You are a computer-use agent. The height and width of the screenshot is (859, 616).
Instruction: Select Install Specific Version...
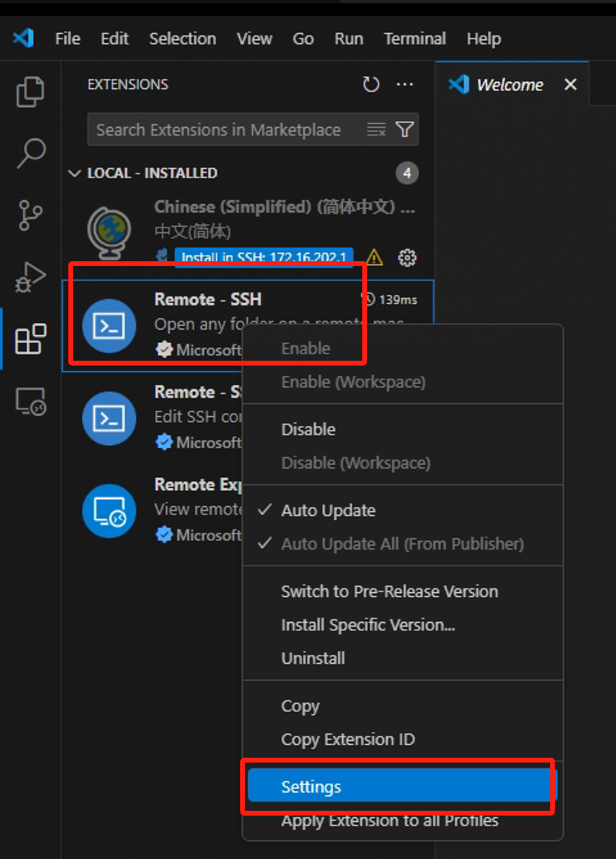pyautogui.click(x=402, y=624)
